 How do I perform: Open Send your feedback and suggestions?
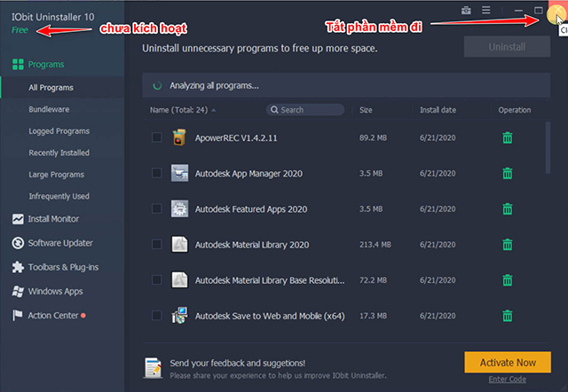(x=238, y=363)
